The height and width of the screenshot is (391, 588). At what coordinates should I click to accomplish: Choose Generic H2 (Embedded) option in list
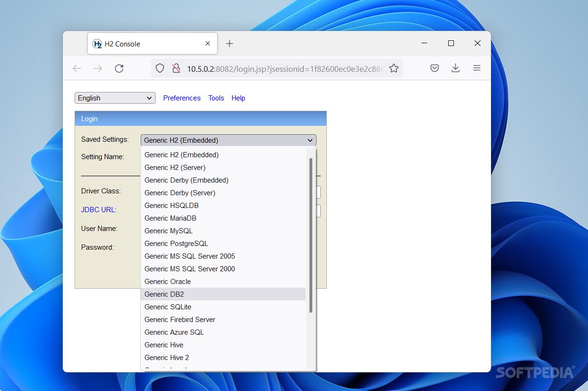[x=223, y=155]
